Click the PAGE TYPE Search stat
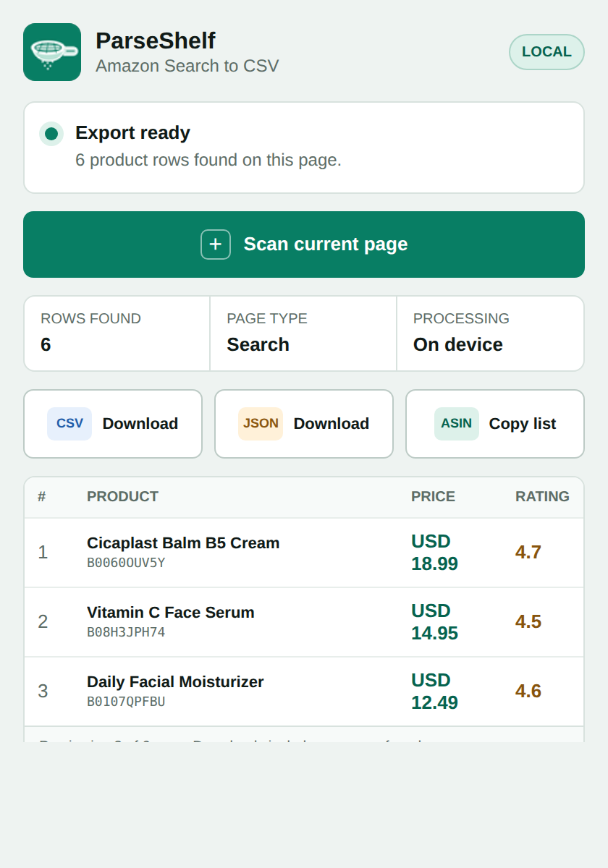Screen dimensions: 608x868 [303, 333]
